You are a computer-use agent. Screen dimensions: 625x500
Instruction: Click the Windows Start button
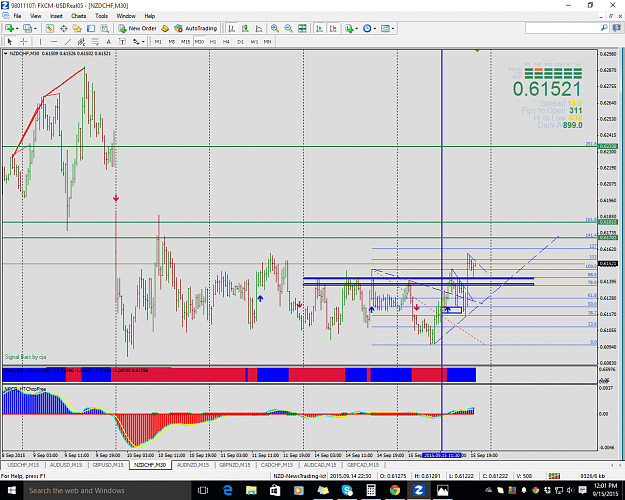click(11, 490)
